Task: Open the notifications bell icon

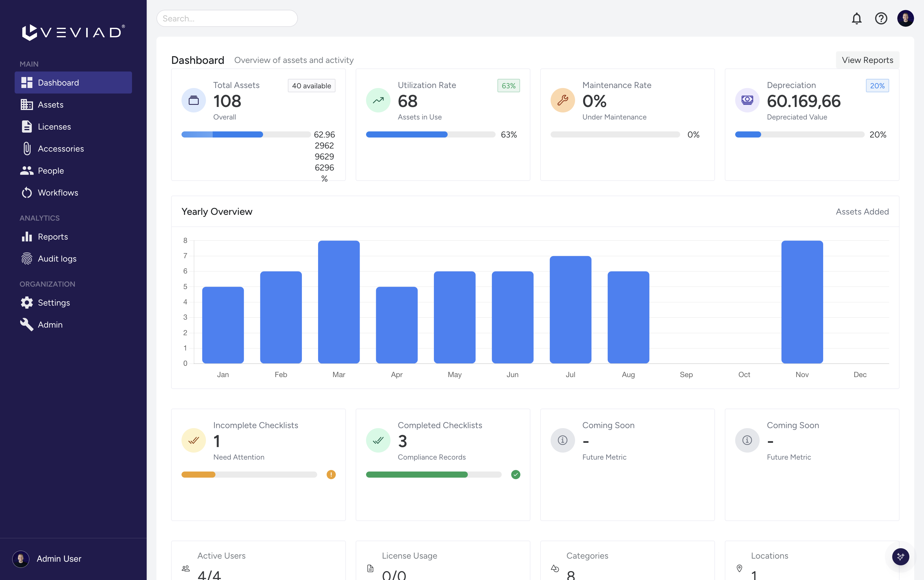Action: (856, 18)
